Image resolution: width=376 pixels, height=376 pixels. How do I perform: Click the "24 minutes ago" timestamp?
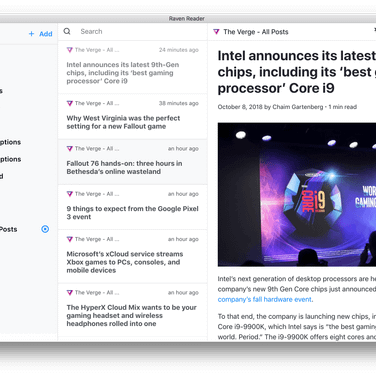coord(179,50)
